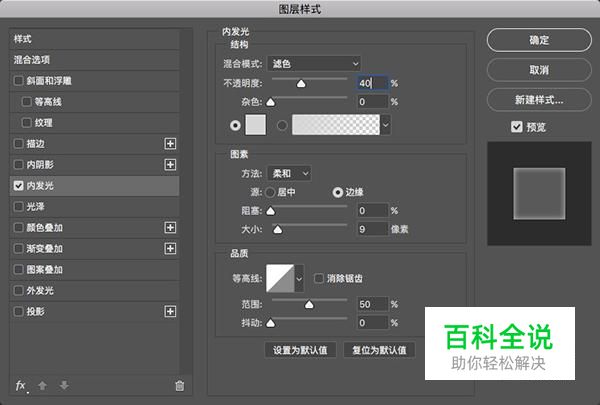Click the 范围 input field showing 50
Viewport: 600px width, 405px height.
pos(373,304)
